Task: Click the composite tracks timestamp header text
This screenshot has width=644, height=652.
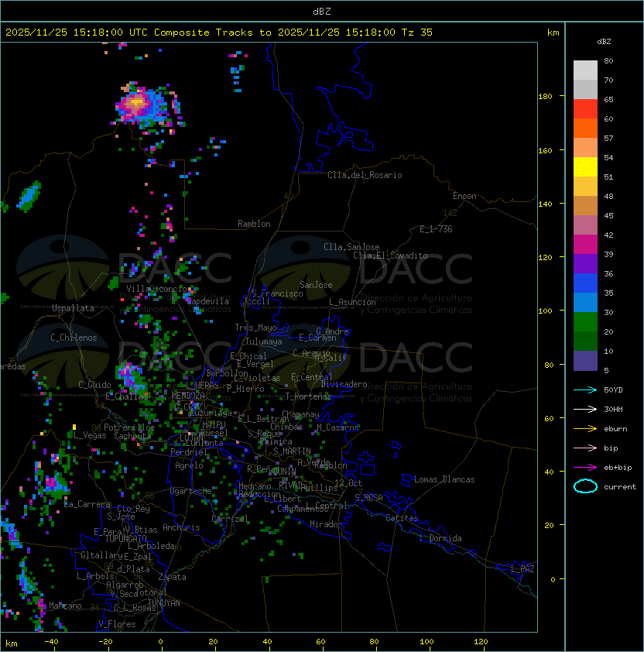Action: (219, 33)
